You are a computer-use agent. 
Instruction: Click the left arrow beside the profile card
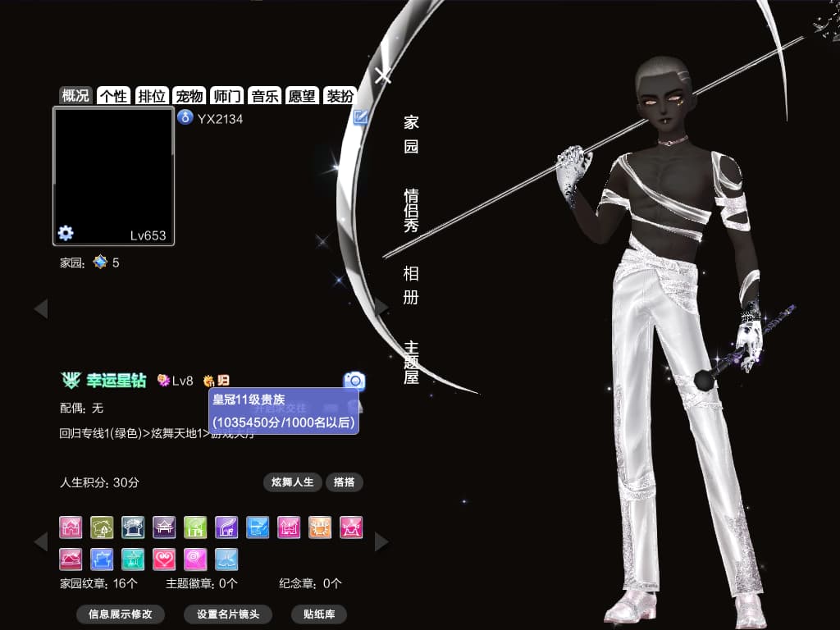[x=40, y=308]
